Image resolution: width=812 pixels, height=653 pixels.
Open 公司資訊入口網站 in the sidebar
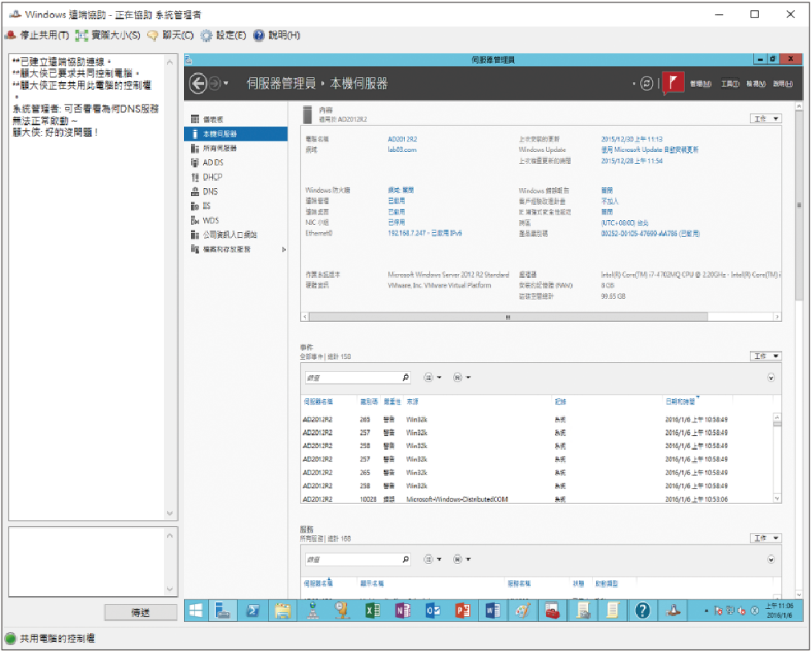point(235,235)
